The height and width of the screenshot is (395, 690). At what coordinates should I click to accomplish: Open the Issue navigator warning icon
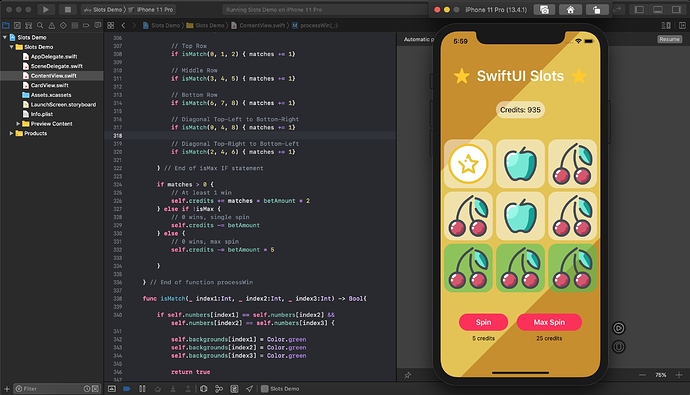point(51,26)
